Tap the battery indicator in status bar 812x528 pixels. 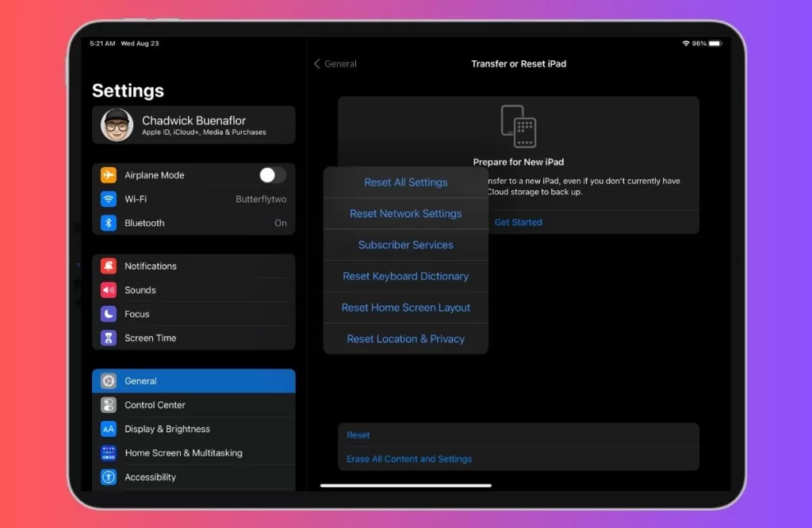pos(715,44)
